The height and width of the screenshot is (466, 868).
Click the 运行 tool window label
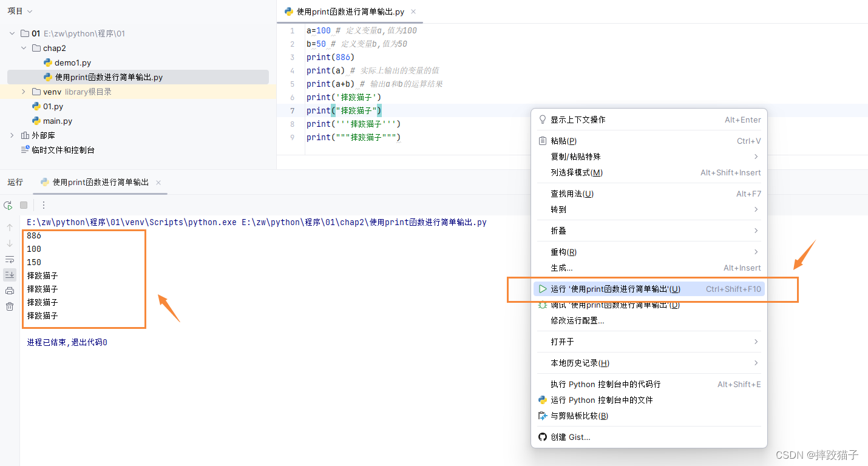[x=15, y=182]
